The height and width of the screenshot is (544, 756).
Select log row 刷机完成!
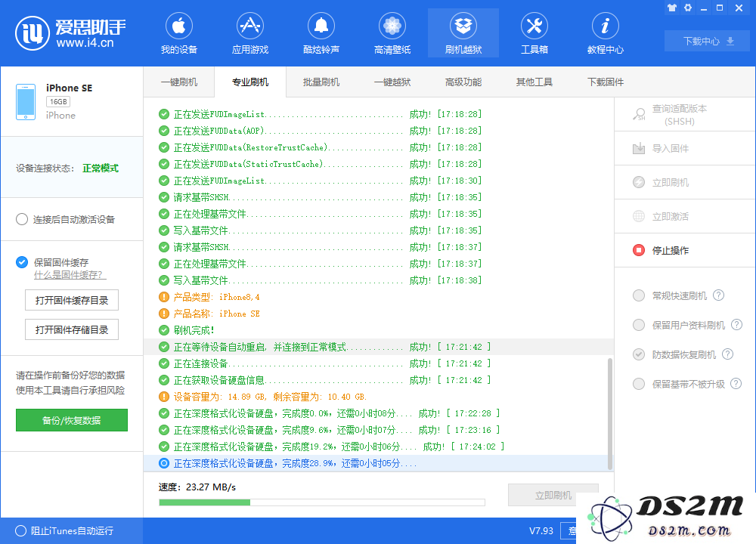click(x=379, y=330)
